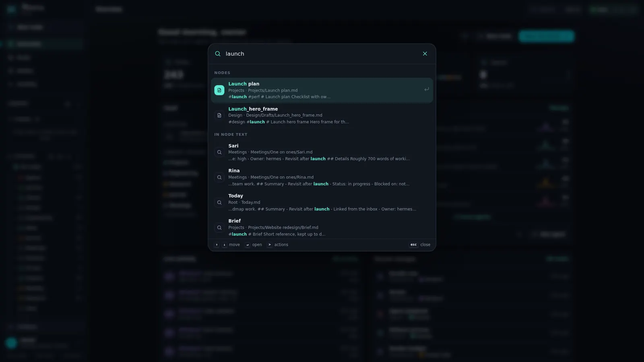Viewport: 644px width, 362px height.
Task: Open the Launch_hero_frame result
Action: pyautogui.click(x=322, y=115)
